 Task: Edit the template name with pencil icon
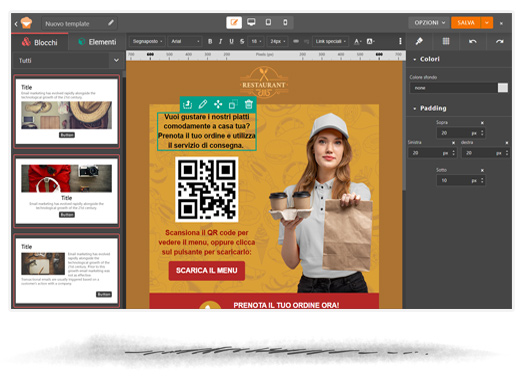point(111,23)
